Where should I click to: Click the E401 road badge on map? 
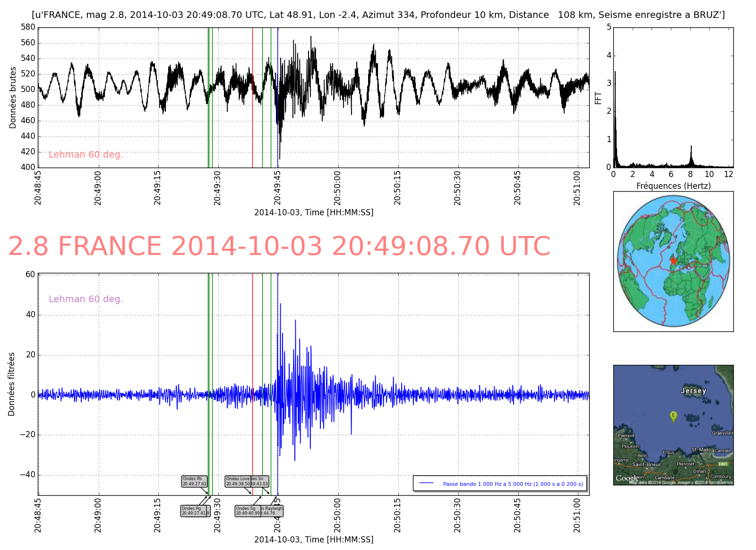[x=723, y=464]
